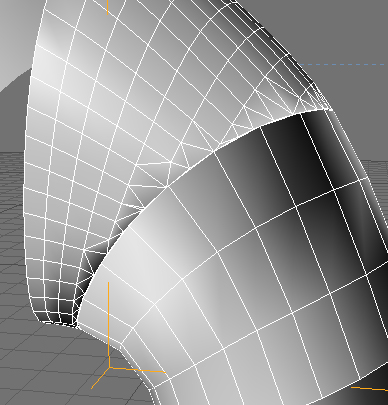Click the orange axis gizmo origin point

(x=110, y=367)
